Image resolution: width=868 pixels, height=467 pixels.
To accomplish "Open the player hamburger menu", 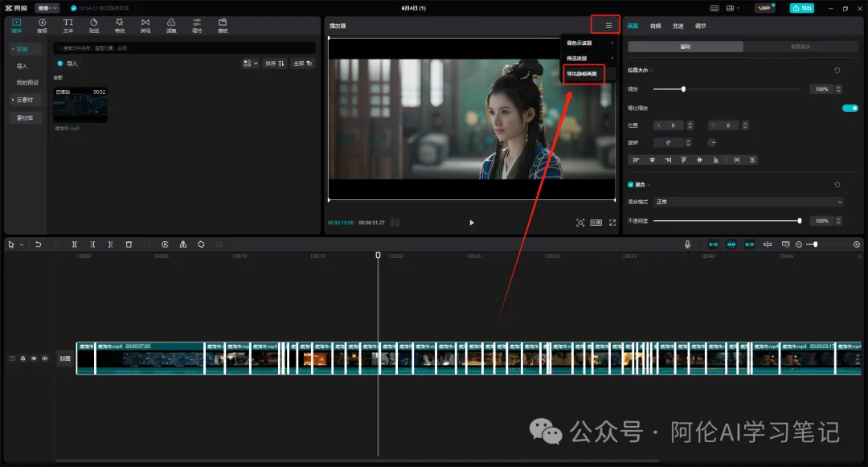I will tap(608, 26).
